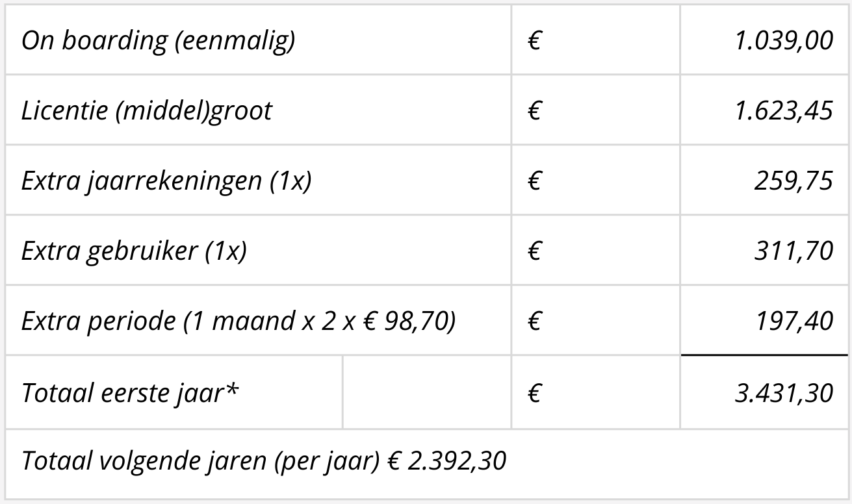The width and height of the screenshot is (852, 504).
Task: Click the 'On boarding (eenmalig)' cell
Action: point(158,40)
